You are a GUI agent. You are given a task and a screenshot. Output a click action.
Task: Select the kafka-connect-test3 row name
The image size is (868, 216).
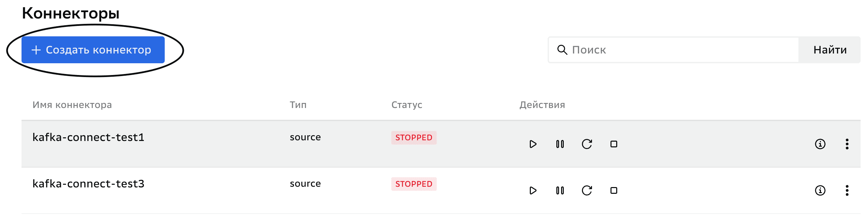click(x=88, y=184)
